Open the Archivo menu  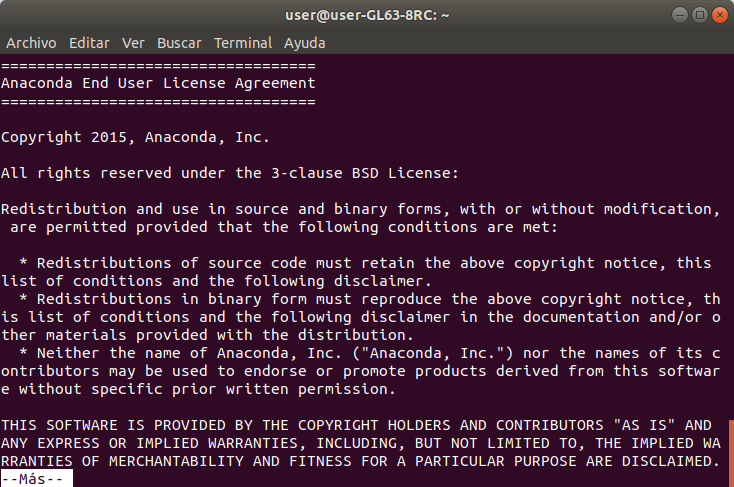pyautogui.click(x=31, y=43)
